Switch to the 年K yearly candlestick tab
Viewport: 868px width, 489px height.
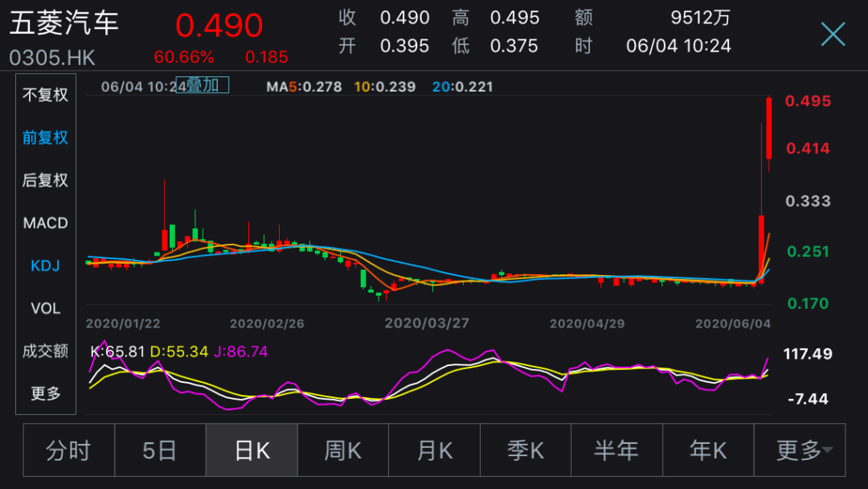click(708, 450)
